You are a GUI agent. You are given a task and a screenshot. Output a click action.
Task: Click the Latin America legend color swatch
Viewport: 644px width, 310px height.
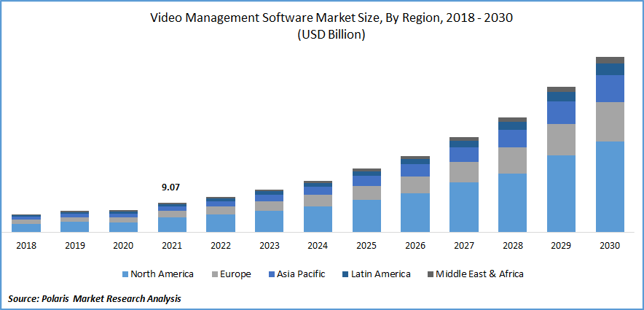[345, 274]
